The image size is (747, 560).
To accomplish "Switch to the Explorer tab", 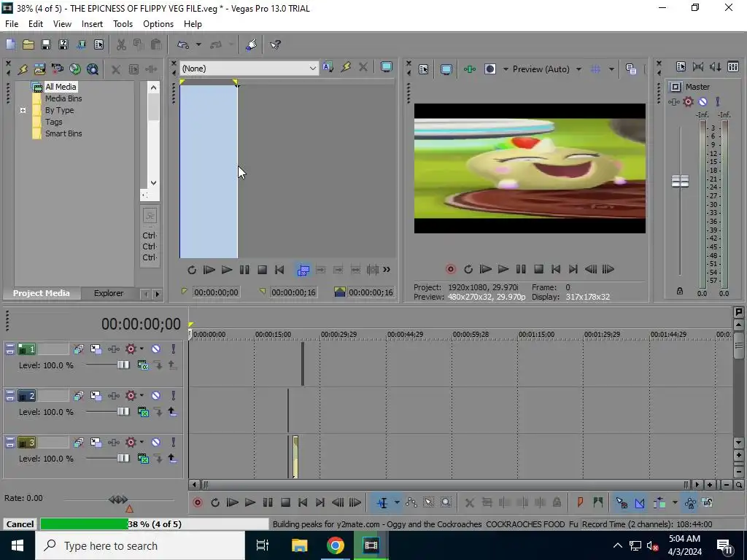I will click(109, 293).
